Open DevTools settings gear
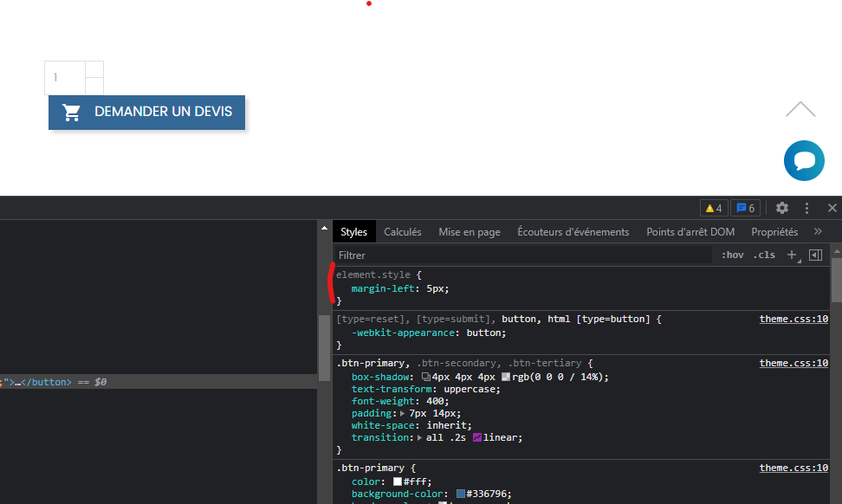Image resolution: width=842 pixels, height=504 pixels. (x=782, y=208)
